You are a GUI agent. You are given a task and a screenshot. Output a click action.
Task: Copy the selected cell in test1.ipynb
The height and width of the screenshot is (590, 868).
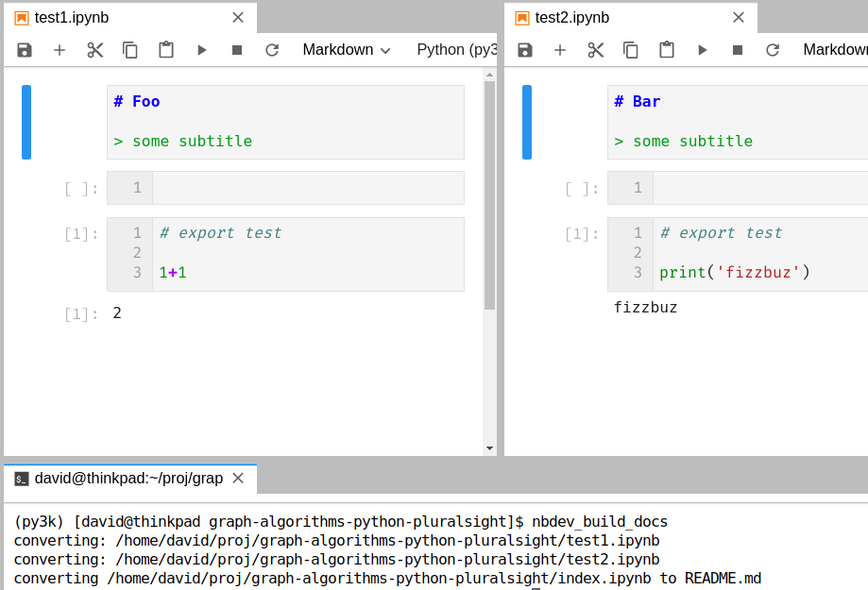[x=130, y=50]
